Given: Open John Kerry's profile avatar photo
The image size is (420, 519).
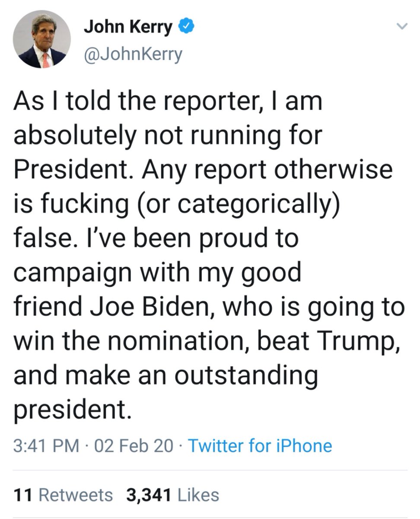Looking at the screenshot, I should (42, 40).
